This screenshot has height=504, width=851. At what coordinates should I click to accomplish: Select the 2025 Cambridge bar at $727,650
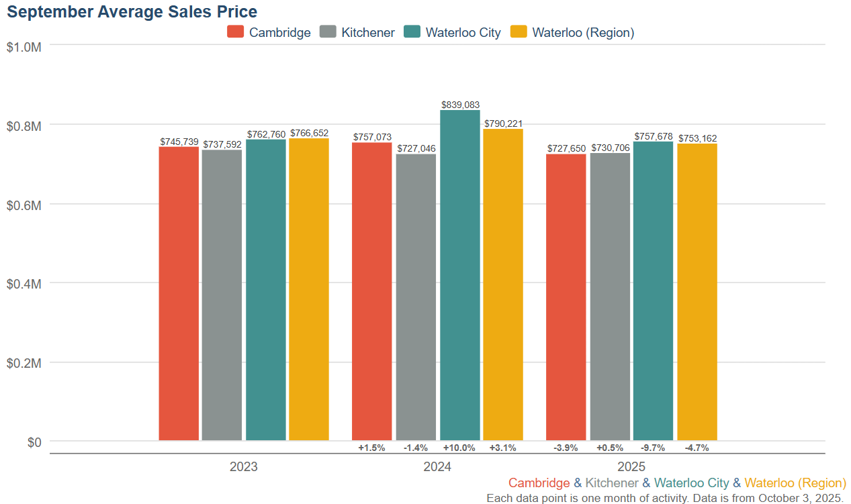click(566, 297)
